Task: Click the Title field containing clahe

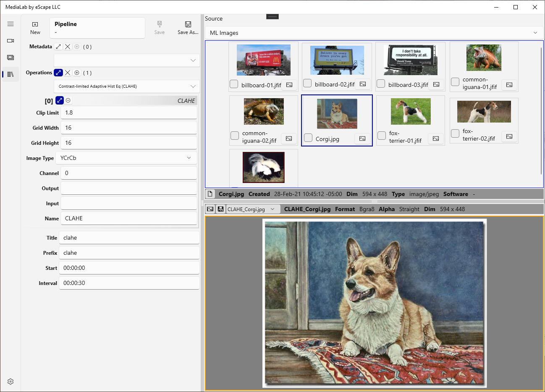Action: pyautogui.click(x=129, y=238)
